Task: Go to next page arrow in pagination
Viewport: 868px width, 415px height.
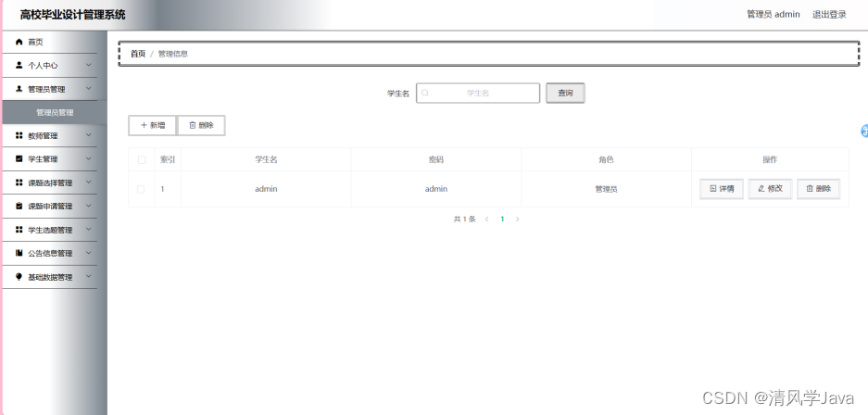Action: pyautogui.click(x=518, y=220)
